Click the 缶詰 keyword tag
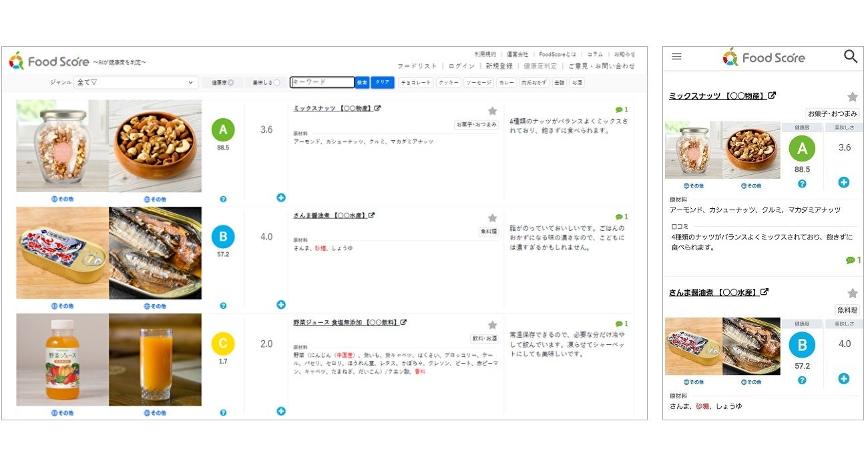Viewport: 868px width, 467px height. click(560, 83)
